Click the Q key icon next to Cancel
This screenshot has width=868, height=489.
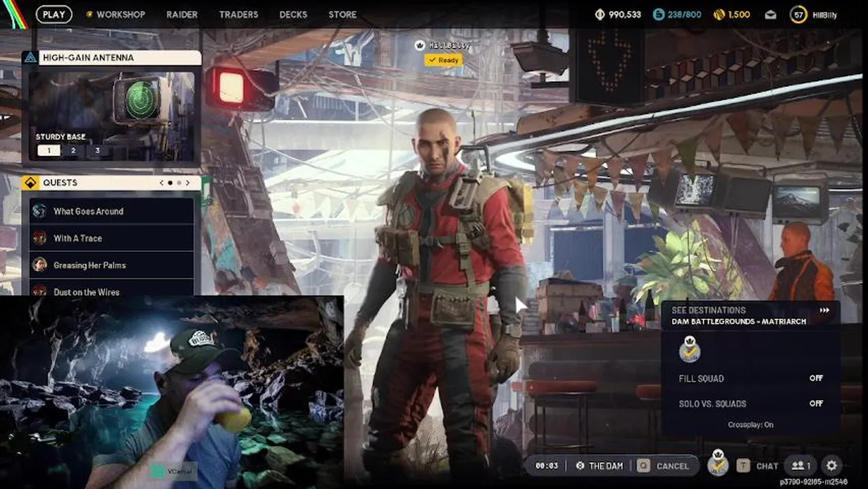point(643,466)
